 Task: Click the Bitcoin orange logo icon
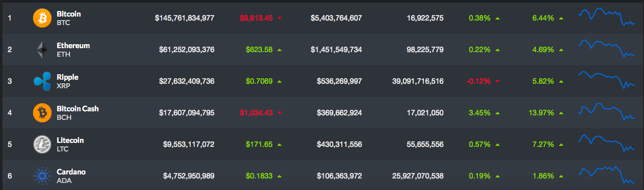pyautogui.click(x=42, y=18)
